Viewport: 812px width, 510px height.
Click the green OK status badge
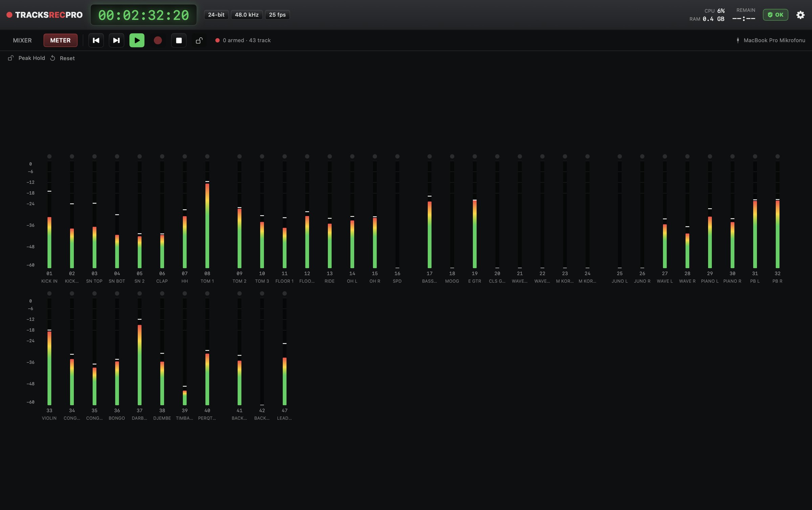[775, 15]
